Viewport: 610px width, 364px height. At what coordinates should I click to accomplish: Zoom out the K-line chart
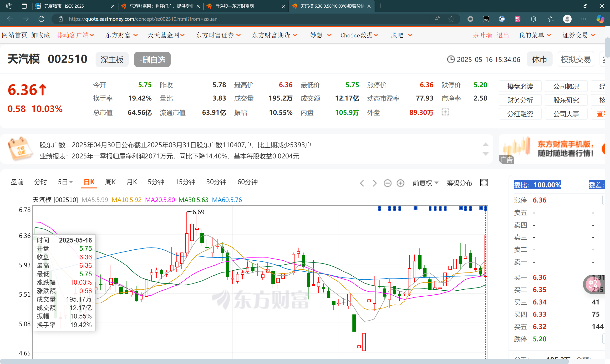pyautogui.click(x=387, y=183)
